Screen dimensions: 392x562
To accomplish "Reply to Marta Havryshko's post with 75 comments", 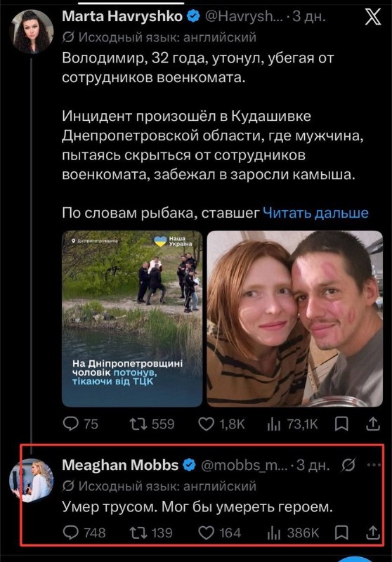I will click(81, 424).
